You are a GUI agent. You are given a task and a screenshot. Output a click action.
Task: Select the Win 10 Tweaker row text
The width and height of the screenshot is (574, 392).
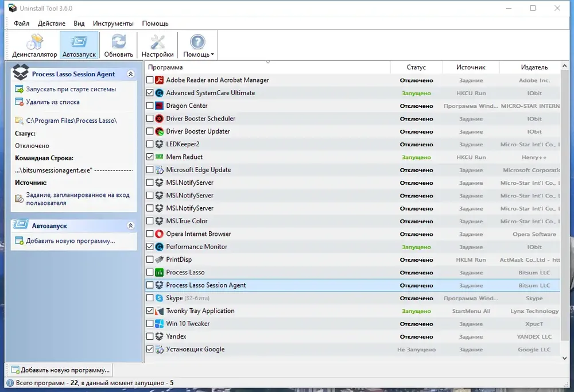pos(188,324)
